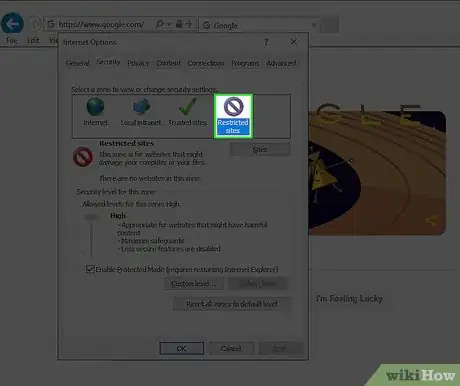Switch to the Content tab
Screen dimensions: 460x386
[168, 63]
